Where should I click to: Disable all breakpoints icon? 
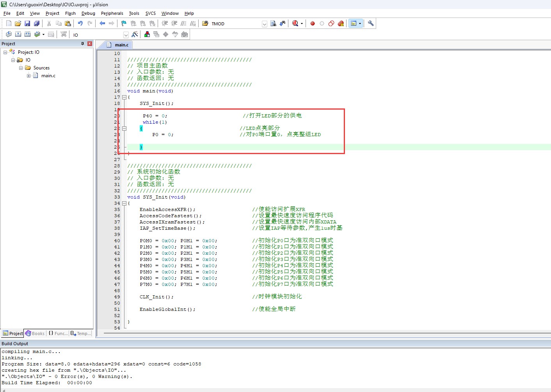[331, 23]
